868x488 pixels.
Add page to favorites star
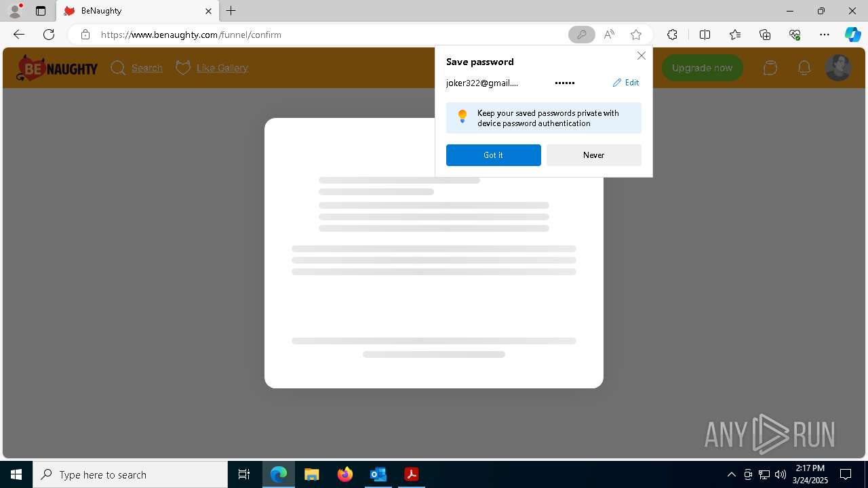point(635,35)
